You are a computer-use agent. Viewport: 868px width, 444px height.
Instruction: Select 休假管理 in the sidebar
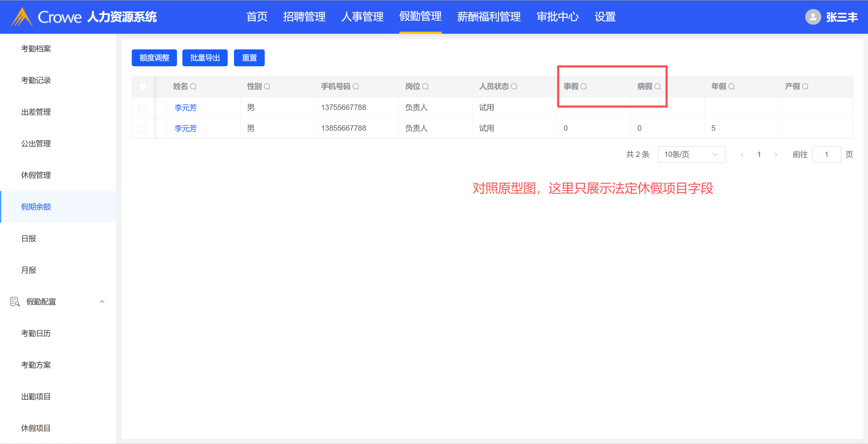point(36,175)
